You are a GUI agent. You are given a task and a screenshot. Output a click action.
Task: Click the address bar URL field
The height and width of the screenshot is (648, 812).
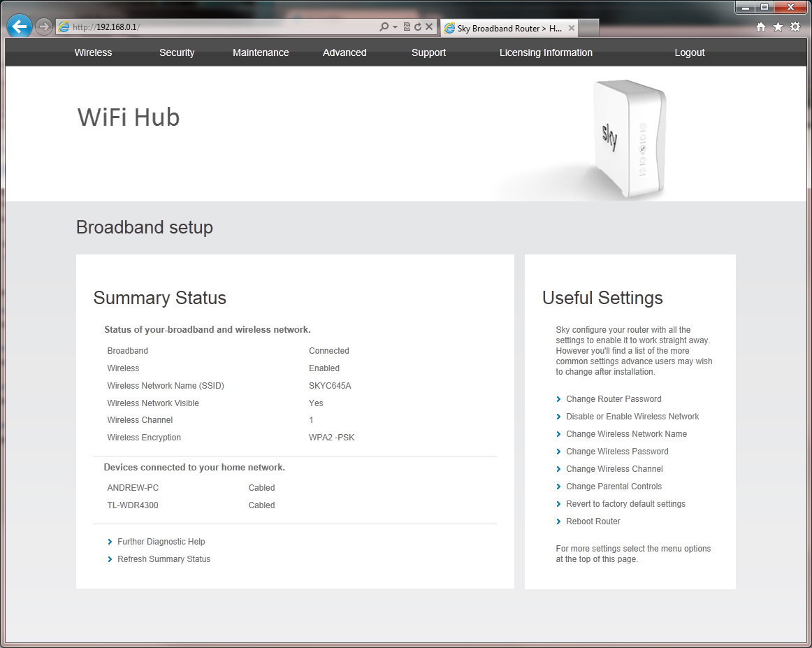210,26
